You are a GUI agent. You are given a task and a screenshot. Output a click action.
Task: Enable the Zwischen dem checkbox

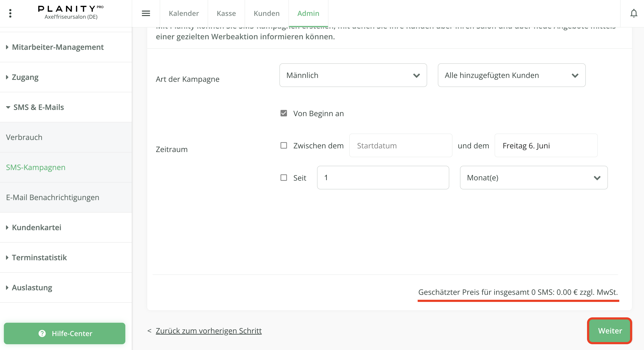click(284, 145)
